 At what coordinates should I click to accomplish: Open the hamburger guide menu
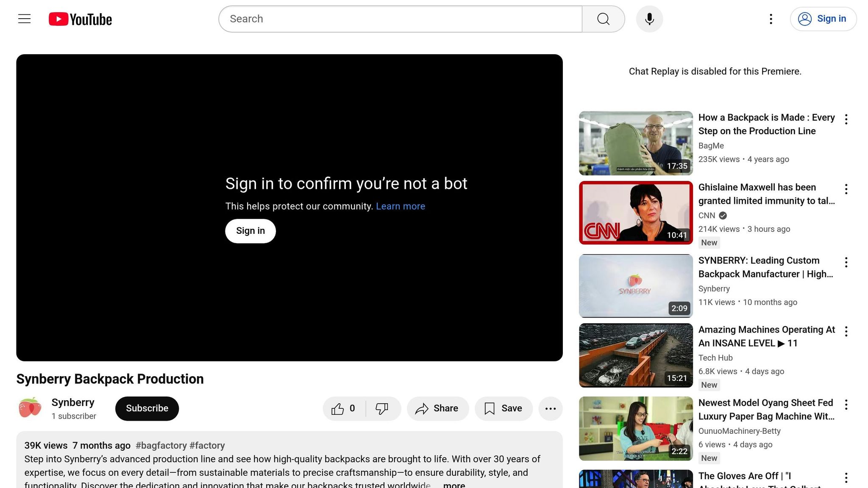pyautogui.click(x=24, y=19)
